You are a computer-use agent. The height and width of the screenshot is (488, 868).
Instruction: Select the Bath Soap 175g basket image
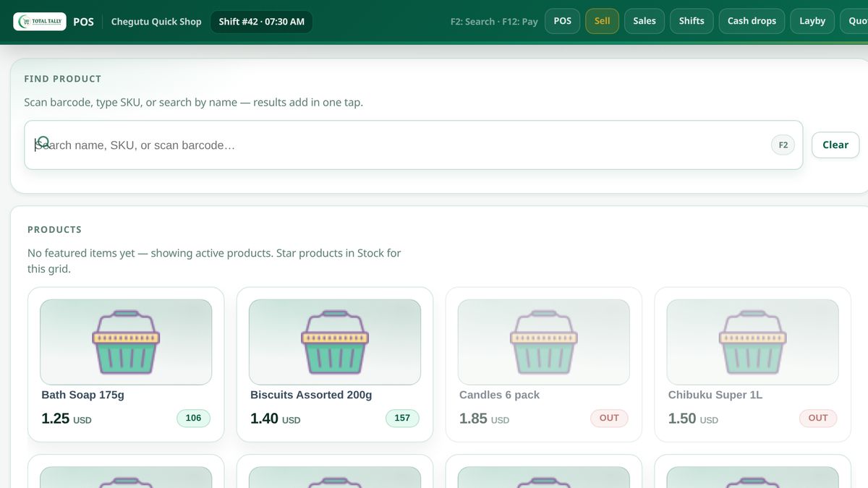126,342
